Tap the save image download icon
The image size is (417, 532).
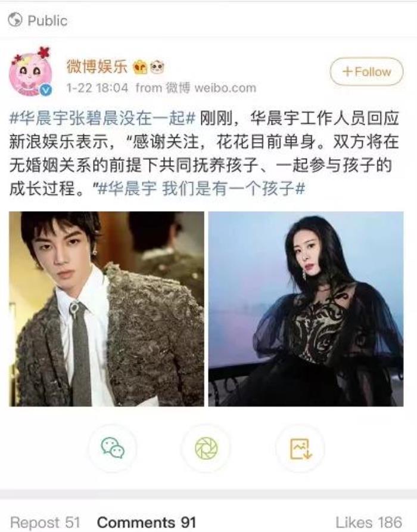(300, 448)
